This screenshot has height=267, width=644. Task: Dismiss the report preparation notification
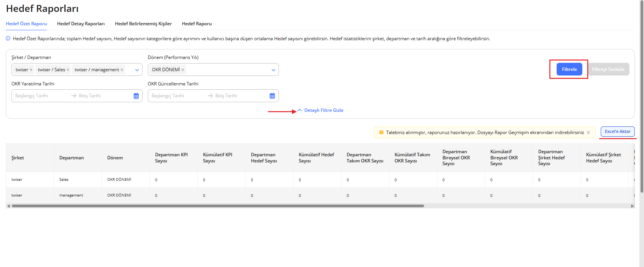point(588,133)
